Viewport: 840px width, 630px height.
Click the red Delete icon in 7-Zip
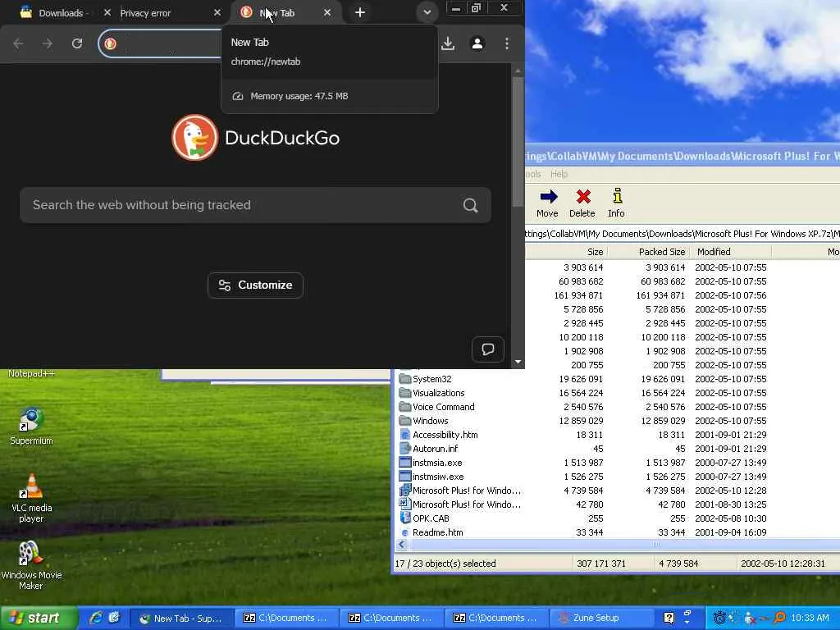tap(583, 197)
